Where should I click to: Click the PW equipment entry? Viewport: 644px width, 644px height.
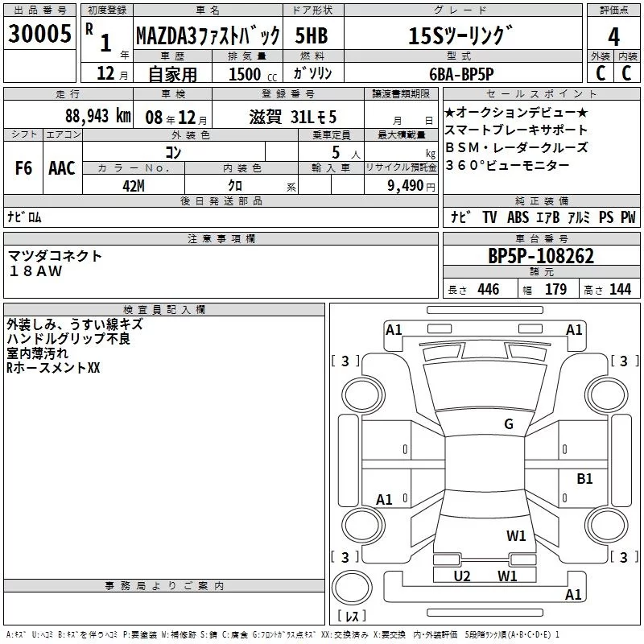pos(628,217)
